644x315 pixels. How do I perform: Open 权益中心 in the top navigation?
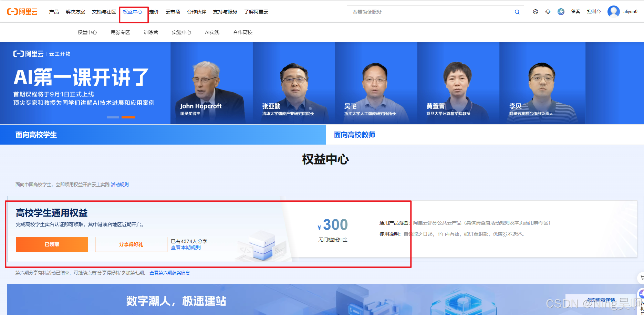[x=133, y=12]
